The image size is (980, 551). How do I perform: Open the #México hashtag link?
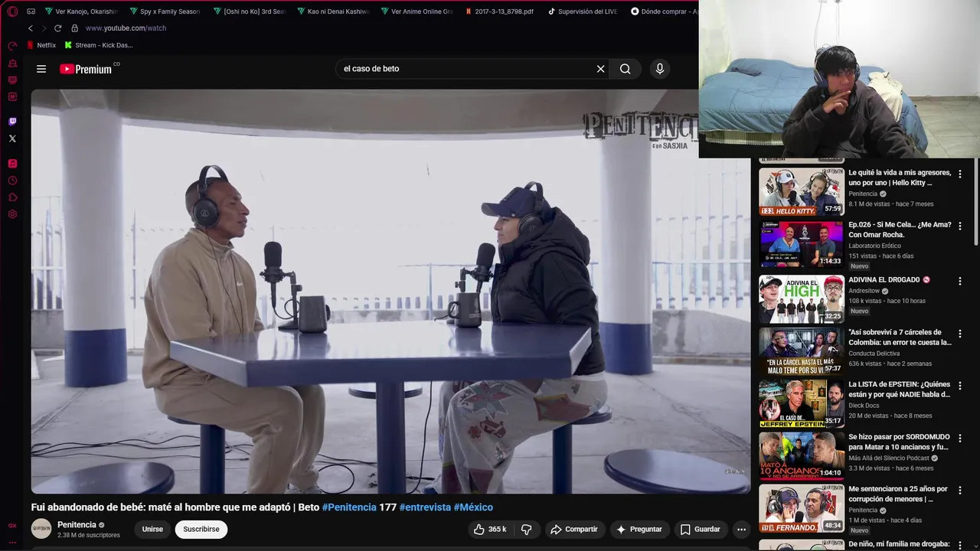tap(473, 507)
